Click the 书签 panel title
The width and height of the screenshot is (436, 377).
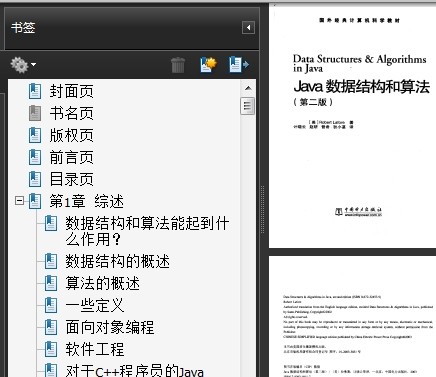pyautogui.click(x=23, y=27)
